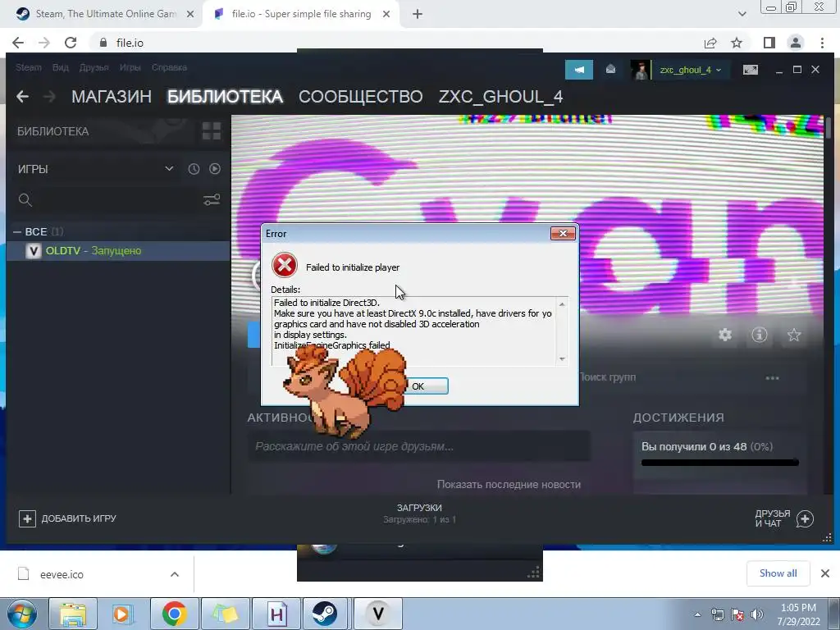Toggle ready-to-play filter icon
The height and width of the screenshot is (630, 840).
tap(215, 169)
